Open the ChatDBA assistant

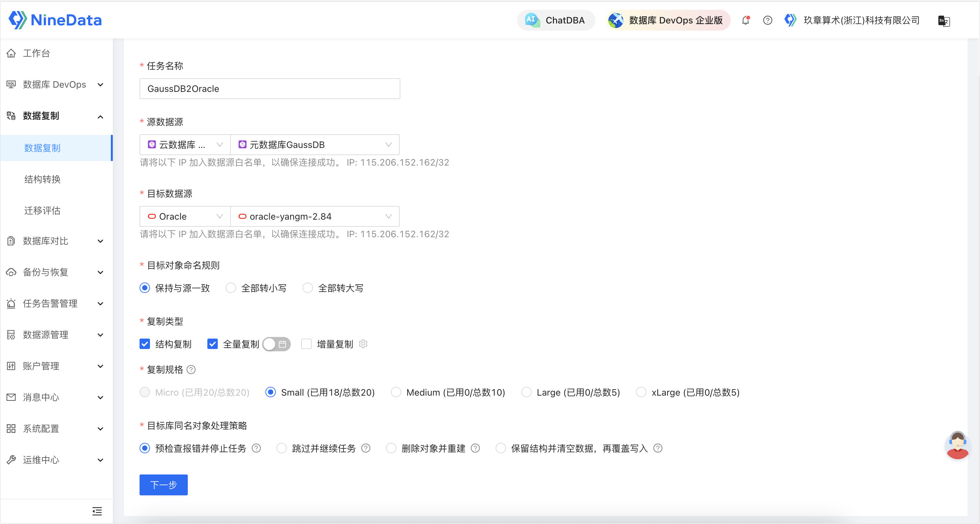tap(556, 20)
